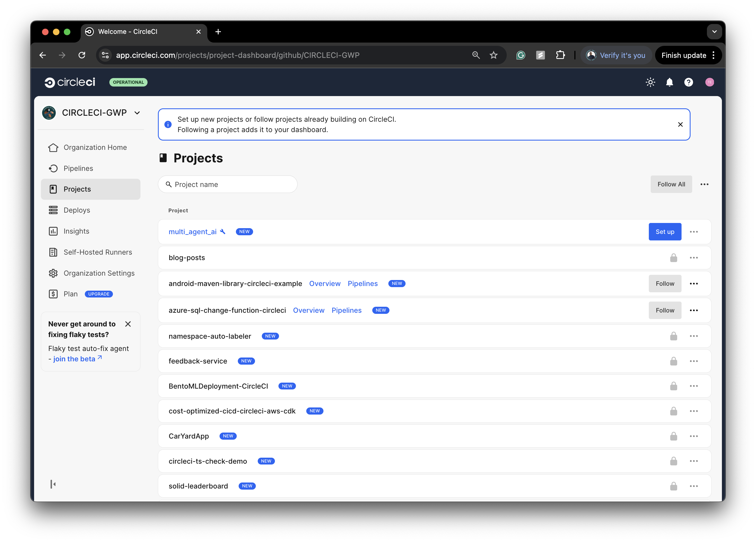Viewport: 756px width, 542px height.
Task: Click the user avatar in top right corner
Action: (x=710, y=82)
